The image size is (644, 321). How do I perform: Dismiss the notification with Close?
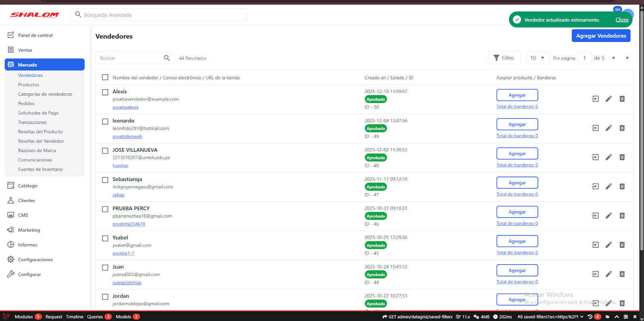tap(621, 20)
